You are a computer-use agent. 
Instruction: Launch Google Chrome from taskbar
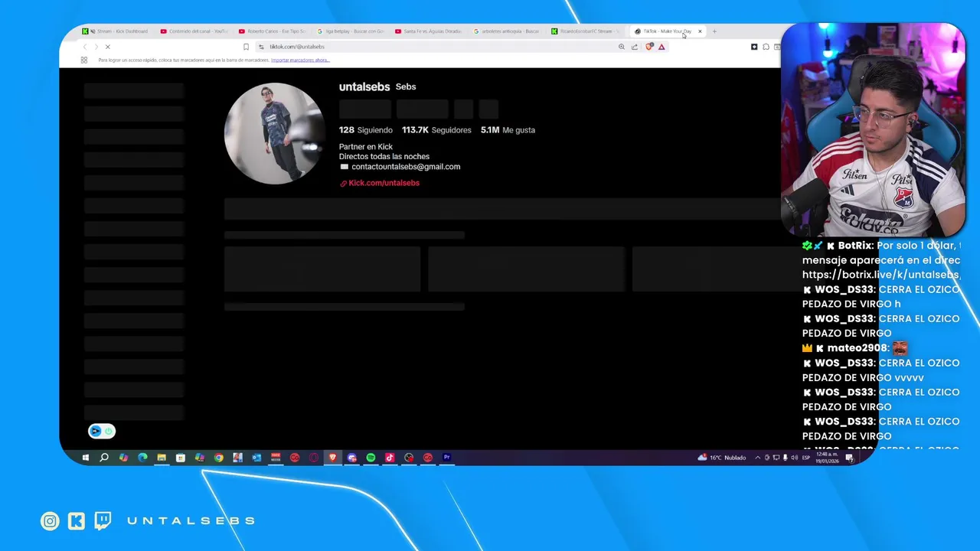[x=219, y=458]
